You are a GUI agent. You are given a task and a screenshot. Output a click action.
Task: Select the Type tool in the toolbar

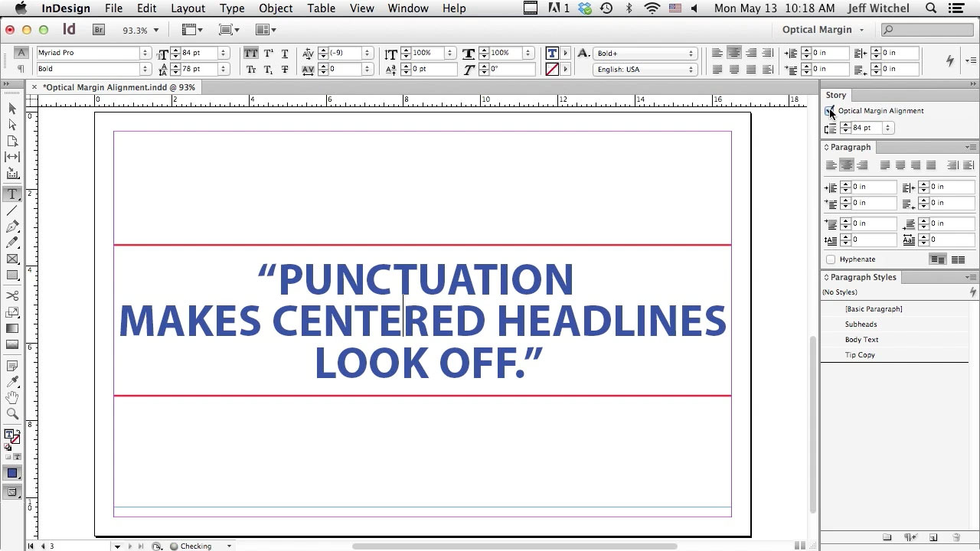coord(12,194)
